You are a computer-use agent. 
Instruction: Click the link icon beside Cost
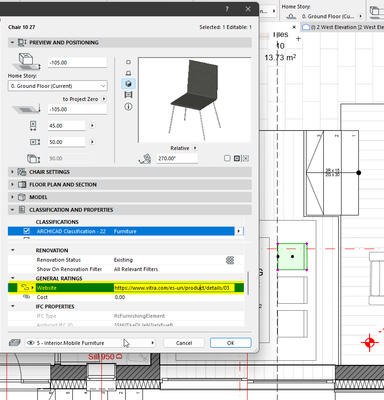coord(27,297)
